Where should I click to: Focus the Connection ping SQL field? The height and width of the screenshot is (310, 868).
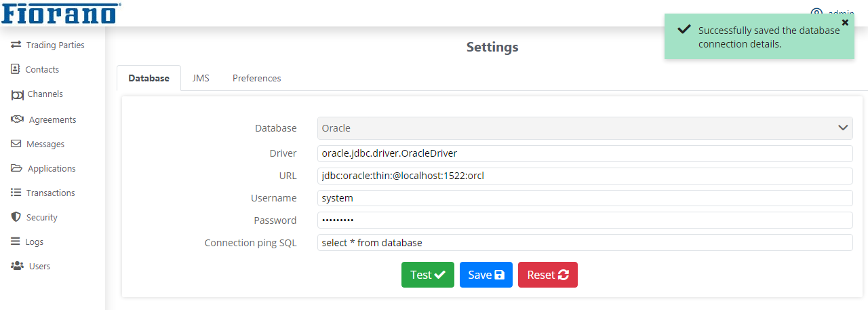[x=585, y=243]
